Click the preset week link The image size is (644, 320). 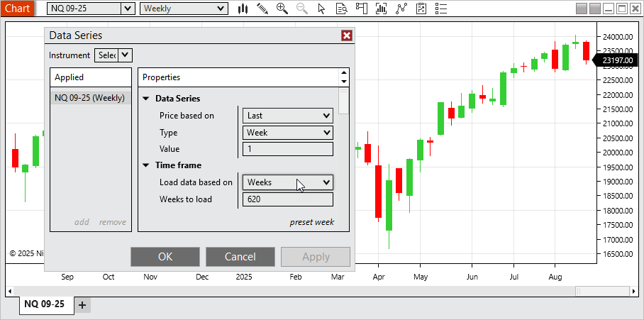[311, 222]
